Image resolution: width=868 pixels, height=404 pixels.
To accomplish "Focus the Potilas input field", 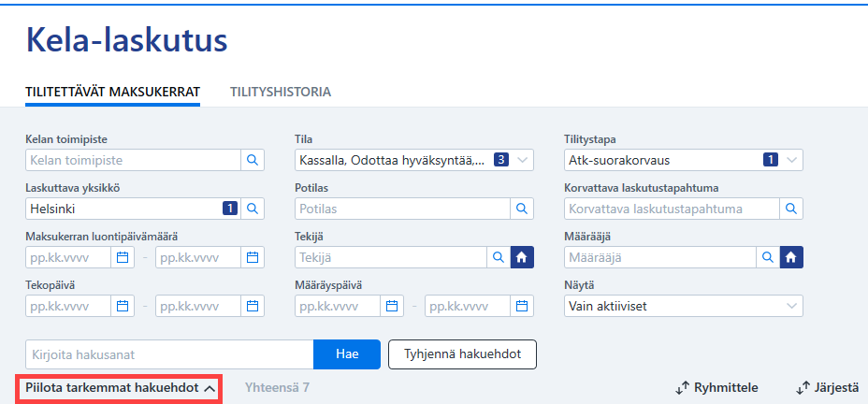I will 402,209.
